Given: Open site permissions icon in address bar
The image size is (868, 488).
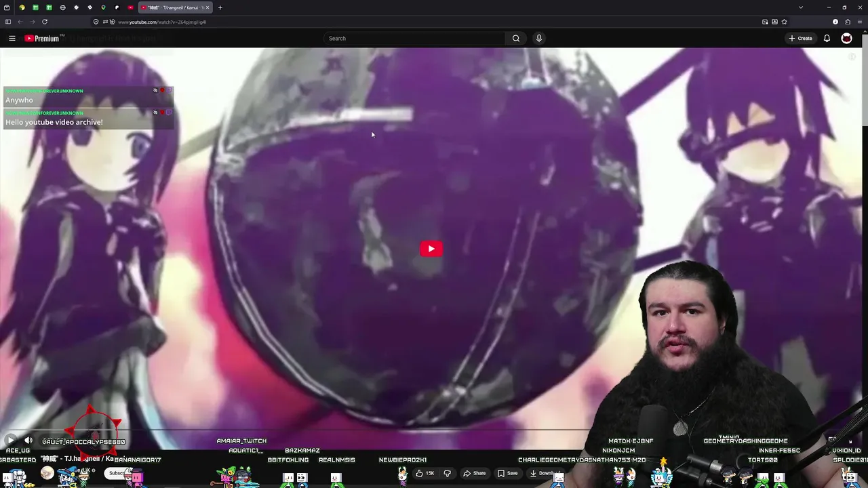Looking at the screenshot, I should coord(108,22).
